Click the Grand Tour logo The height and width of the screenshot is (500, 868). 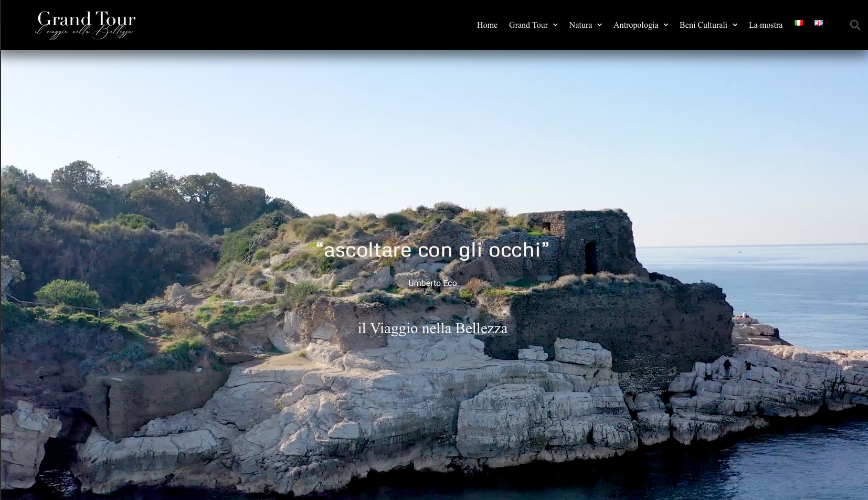[86, 20]
